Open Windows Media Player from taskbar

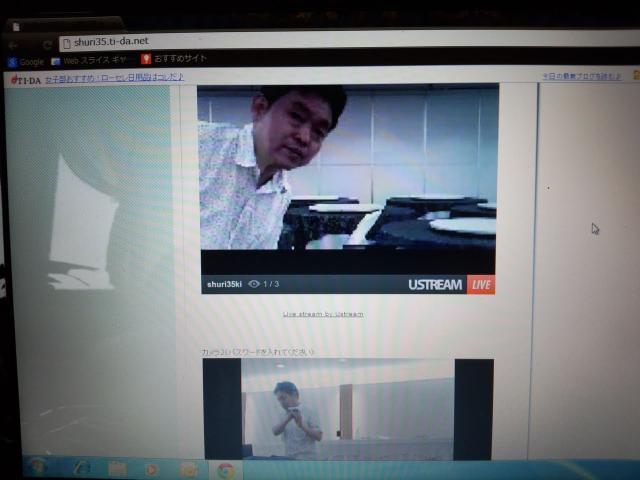click(151, 470)
